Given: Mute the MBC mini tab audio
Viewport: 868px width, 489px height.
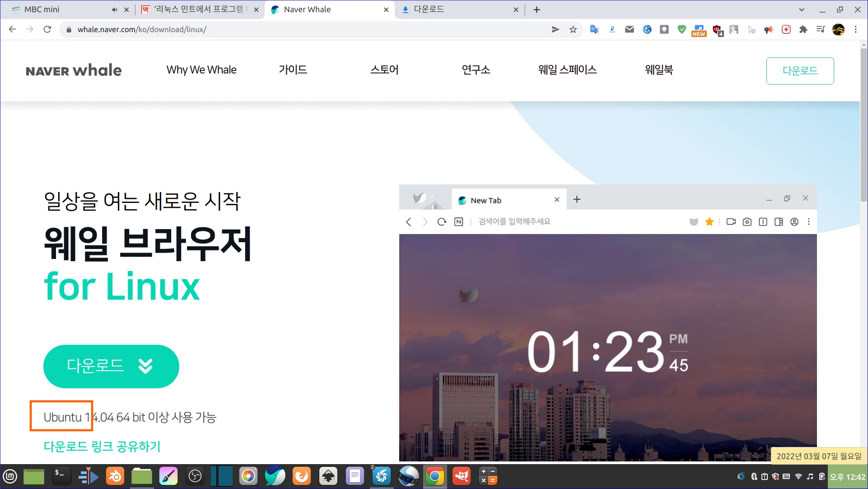Looking at the screenshot, I should 114,9.
